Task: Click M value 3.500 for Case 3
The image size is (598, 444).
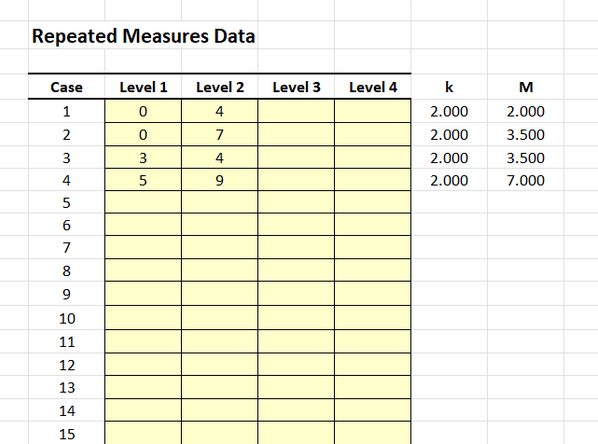Action: click(526, 158)
